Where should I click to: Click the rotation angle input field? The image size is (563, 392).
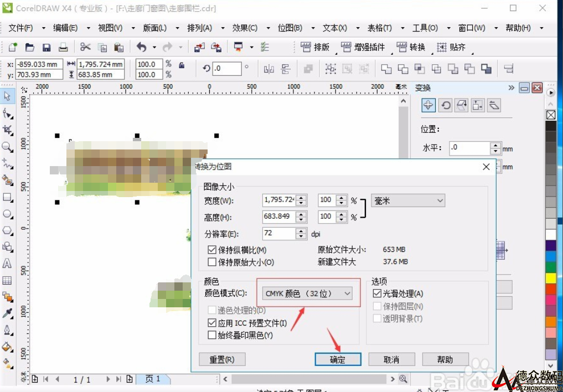pyautogui.click(x=226, y=68)
